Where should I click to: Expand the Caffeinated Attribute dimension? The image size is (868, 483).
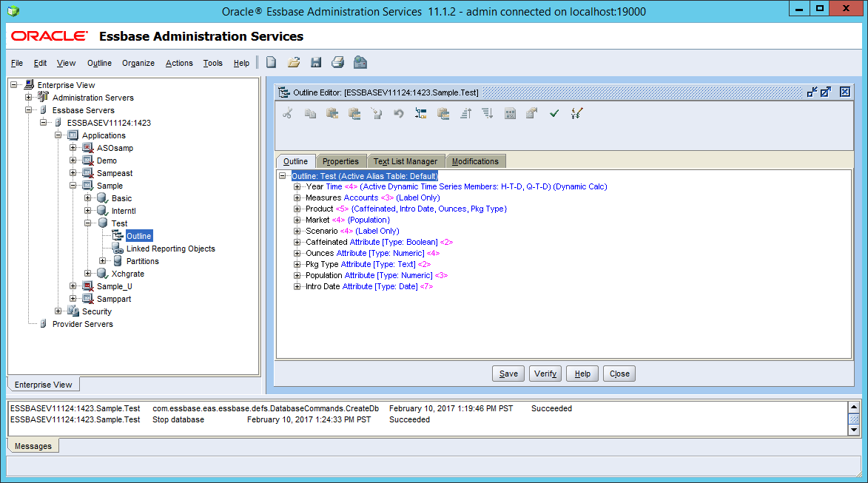tap(297, 242)
